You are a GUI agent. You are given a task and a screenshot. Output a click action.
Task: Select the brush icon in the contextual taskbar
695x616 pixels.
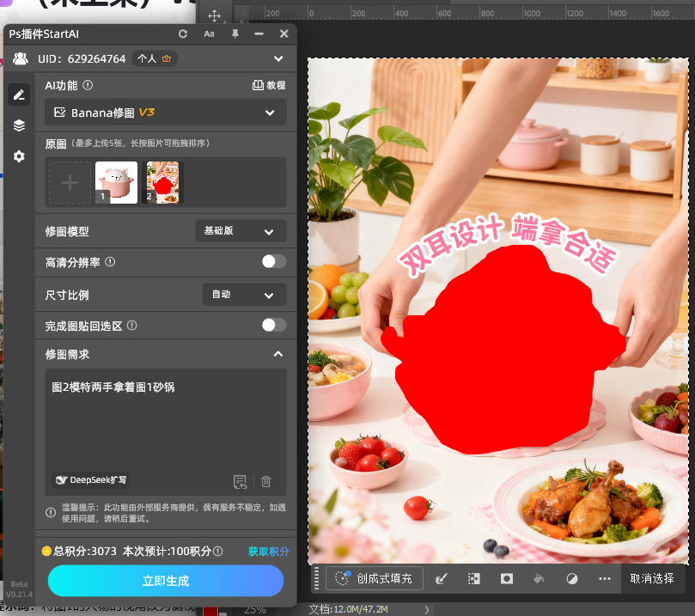(x=442, y=578)
